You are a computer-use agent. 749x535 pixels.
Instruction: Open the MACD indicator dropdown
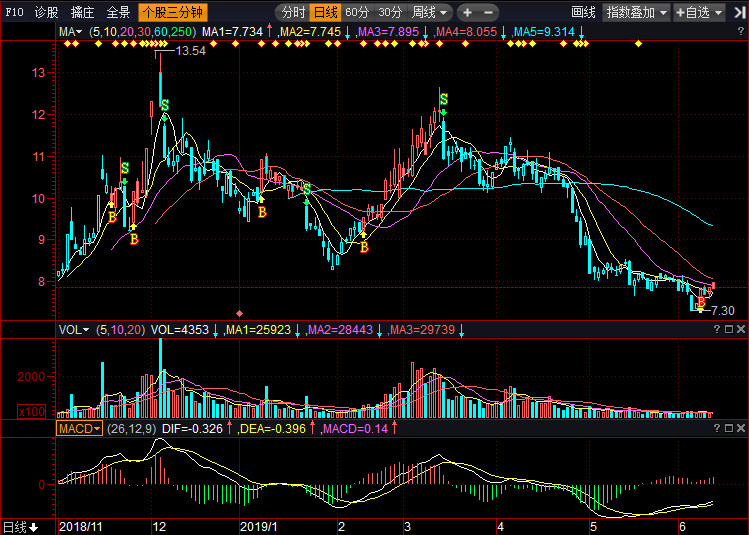(79, 428)
